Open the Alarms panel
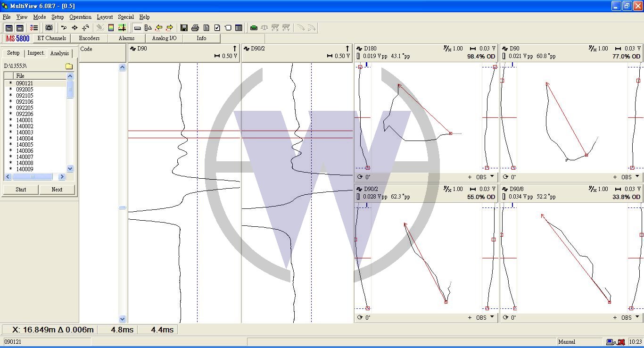Screen dimensions: 644x348 (126, 39)
